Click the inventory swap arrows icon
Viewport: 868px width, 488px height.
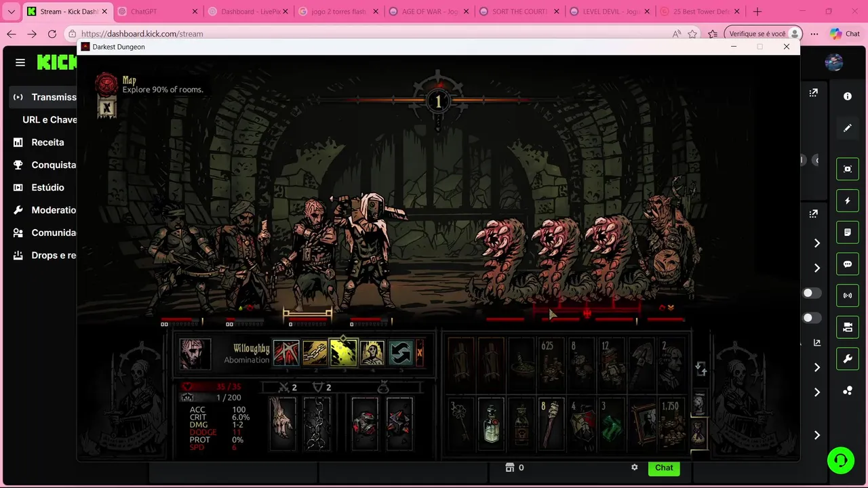coord(701,369)
